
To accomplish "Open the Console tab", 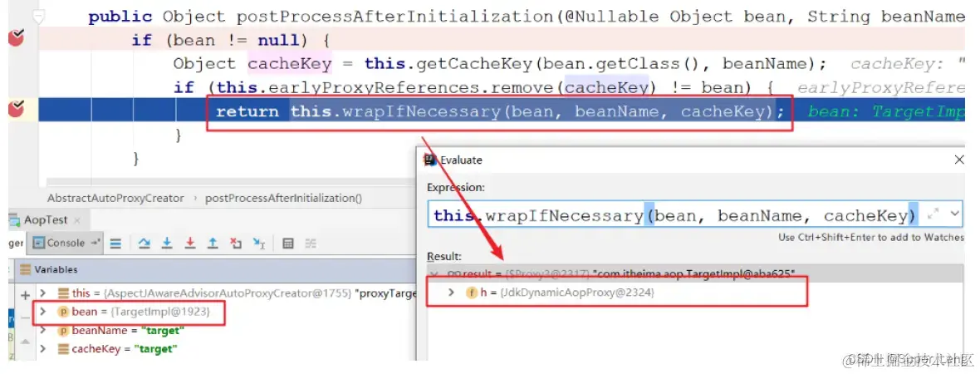I will point(66,243).
